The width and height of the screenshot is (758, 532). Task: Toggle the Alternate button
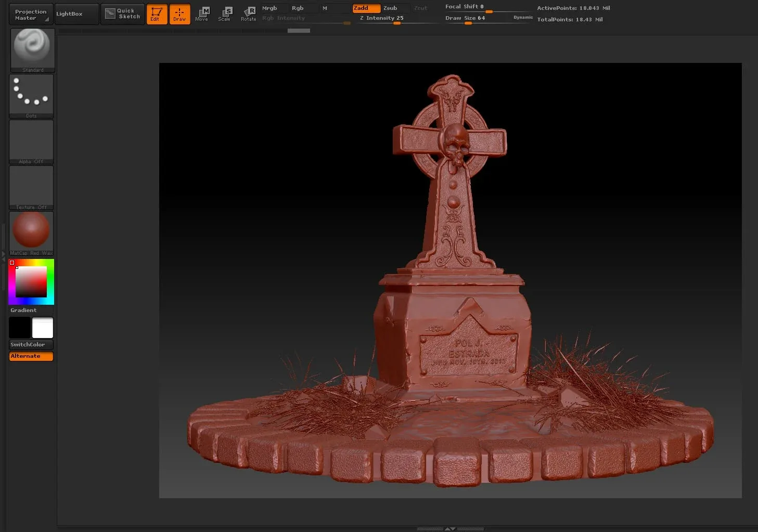click(x=31, y=356)
